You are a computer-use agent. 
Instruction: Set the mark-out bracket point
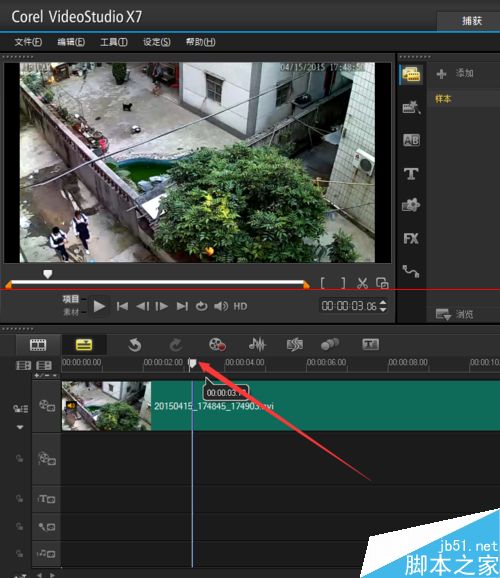tap(343, 283)
